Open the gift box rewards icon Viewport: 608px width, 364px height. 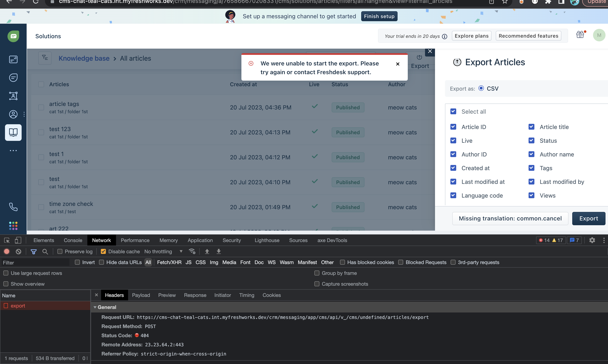tap(580, 34)
